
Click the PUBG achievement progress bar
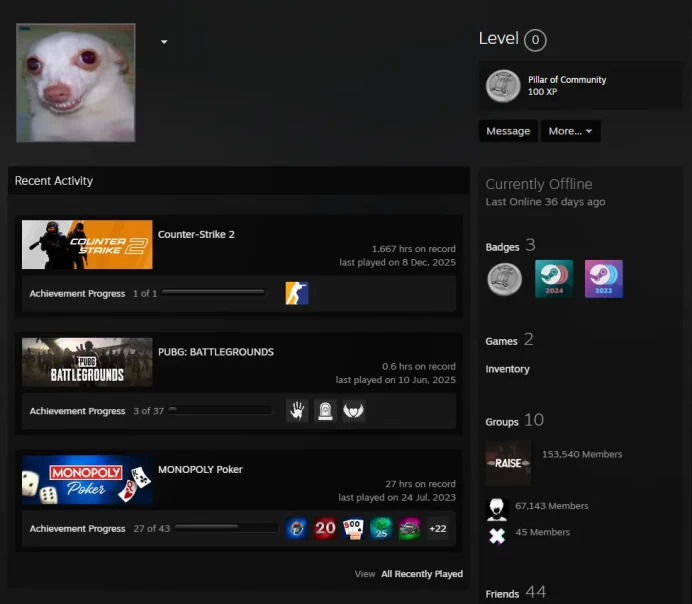tap(220, 410)
